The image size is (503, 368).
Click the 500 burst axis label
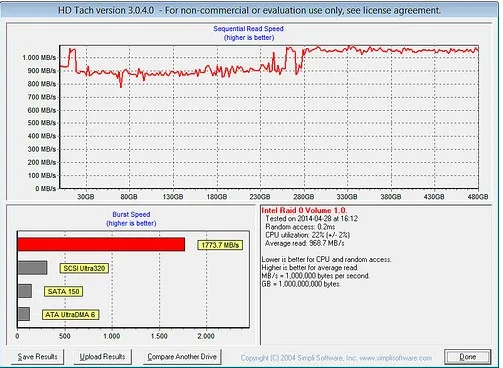tap(65, 336)
